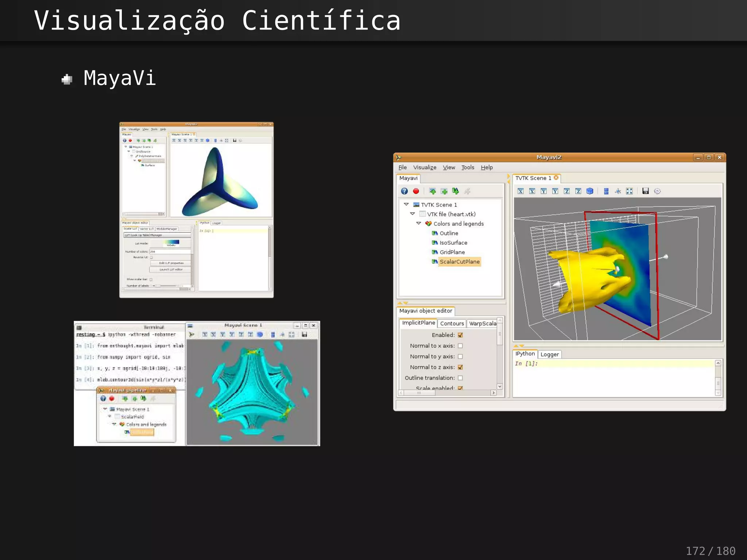Click second Z axis view icon in TVTK Scene toolbar

click(578, 191)
